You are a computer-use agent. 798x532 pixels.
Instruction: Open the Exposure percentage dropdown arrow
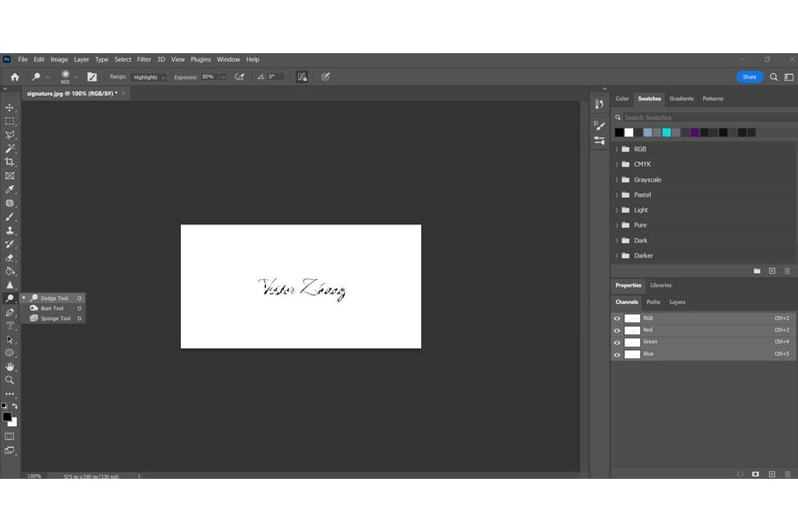point(223,77)
